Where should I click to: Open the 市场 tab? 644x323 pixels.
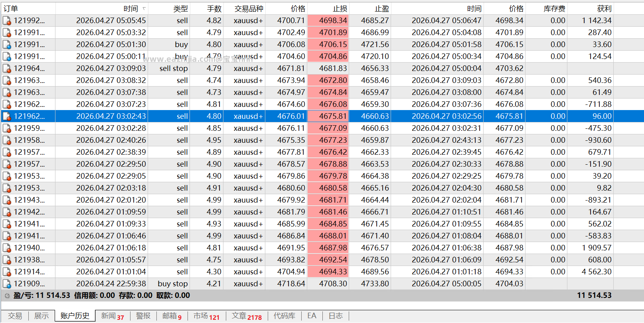pos(207,316)
